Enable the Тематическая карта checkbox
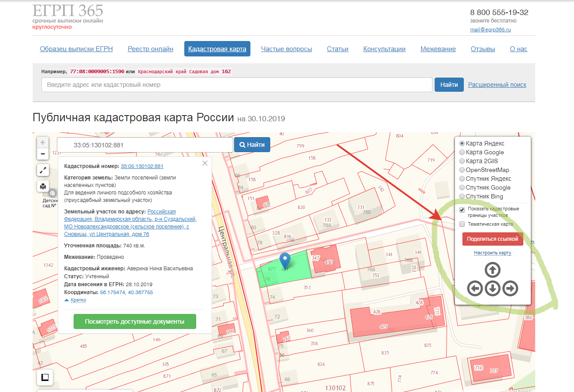Screen dimensions: 574x392 [x=462, y=224]
